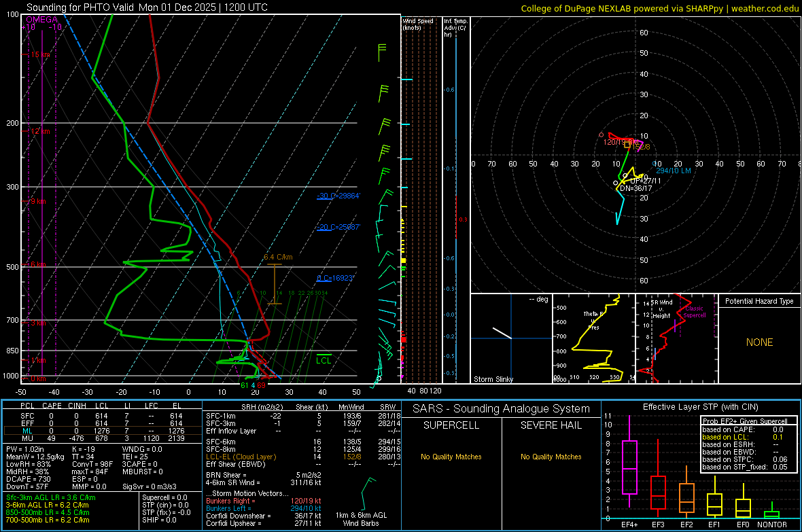The image size is (802, 532).
Task: Click the 'LowRH = 83%' value
Action: pyautogui.click(x=28, y=465)
